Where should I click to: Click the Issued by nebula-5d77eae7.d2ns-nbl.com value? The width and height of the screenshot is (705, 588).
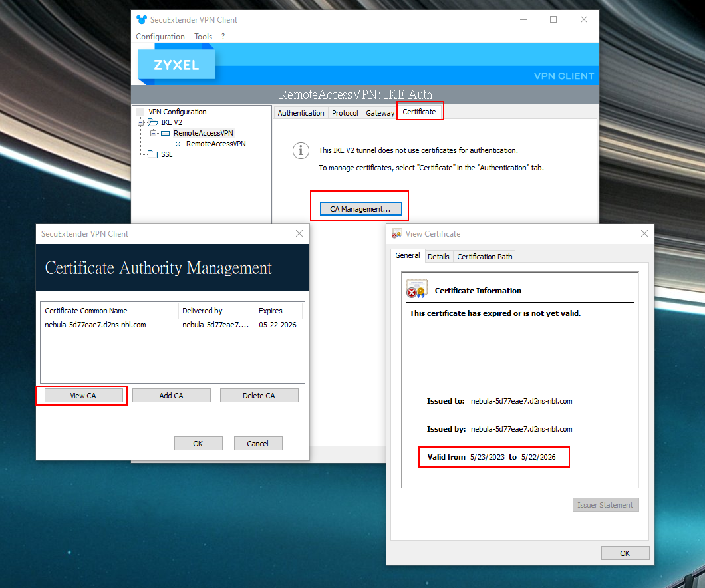pos(521,429)
